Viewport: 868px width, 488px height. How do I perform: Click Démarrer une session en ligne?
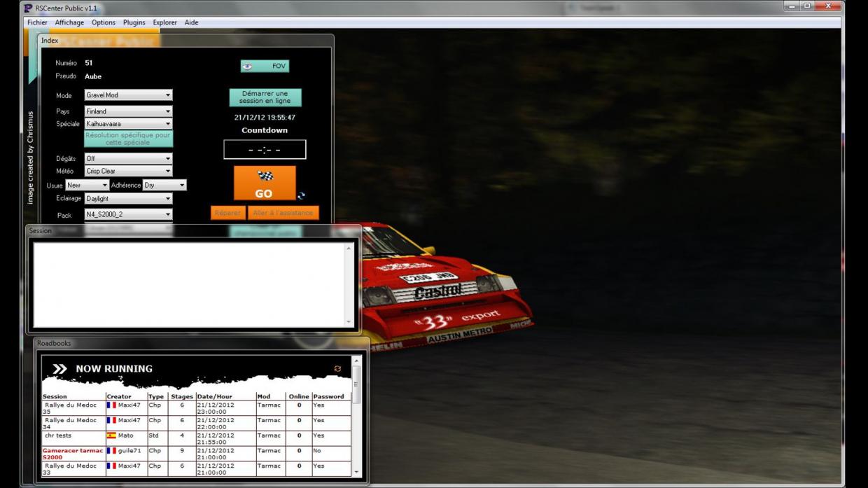[x=265, y=97]
